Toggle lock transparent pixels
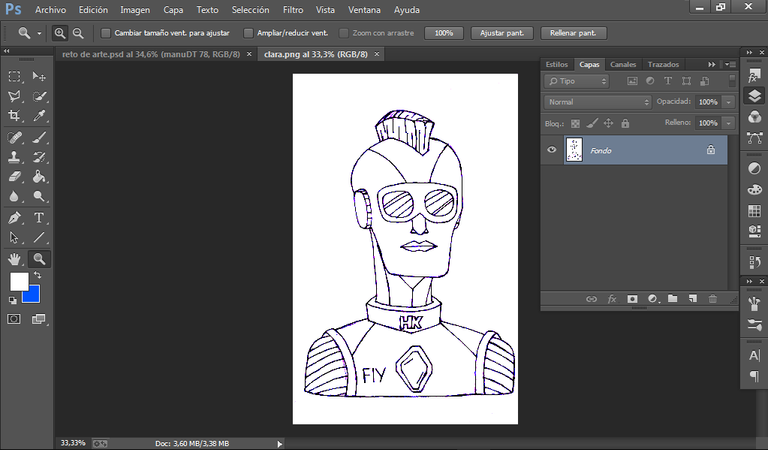768x450 pixels. 576,123
